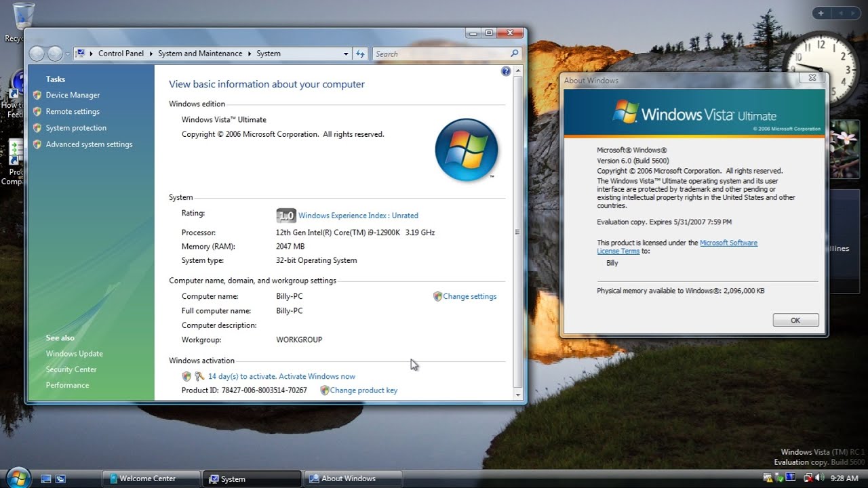Click the search magnifier icon

[x=515, y=54]
